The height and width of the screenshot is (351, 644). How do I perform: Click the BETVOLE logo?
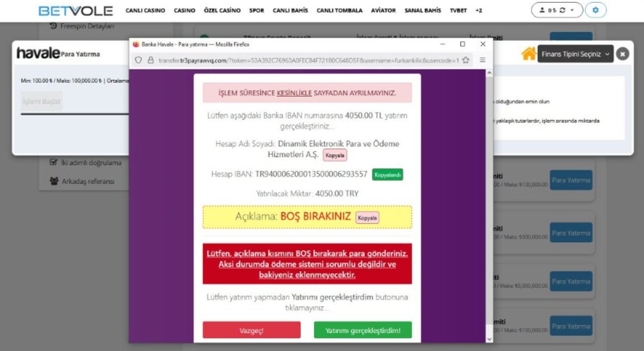click(75, 11)
